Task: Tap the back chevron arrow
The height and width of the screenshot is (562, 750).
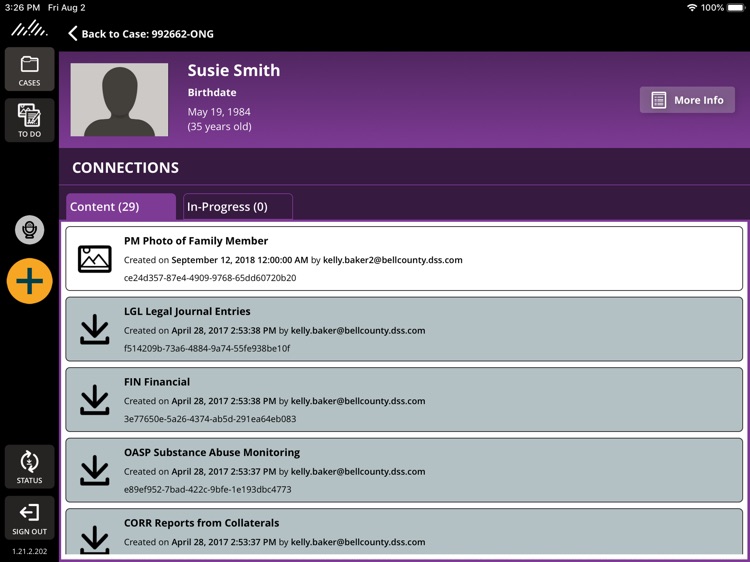Action: (x=73, y=33)
